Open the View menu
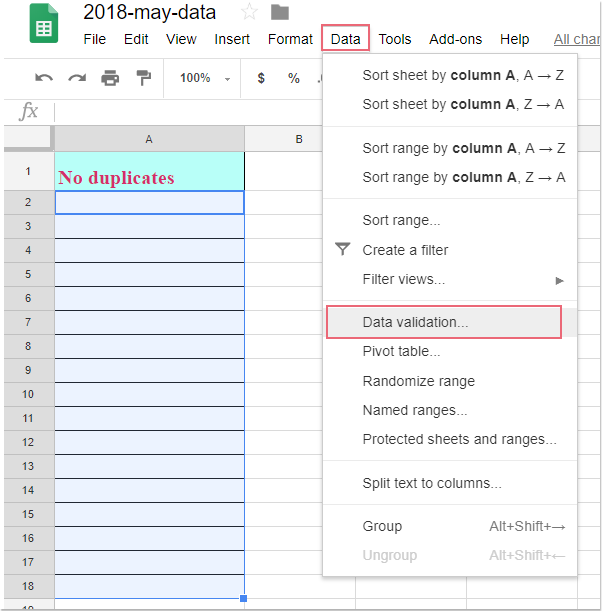 tap(181, 39)
